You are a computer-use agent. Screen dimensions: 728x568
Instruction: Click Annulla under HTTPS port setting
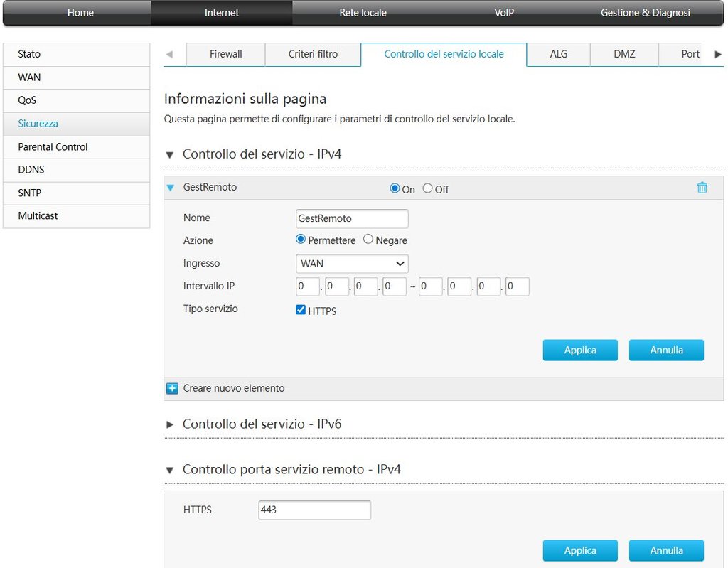666,550
